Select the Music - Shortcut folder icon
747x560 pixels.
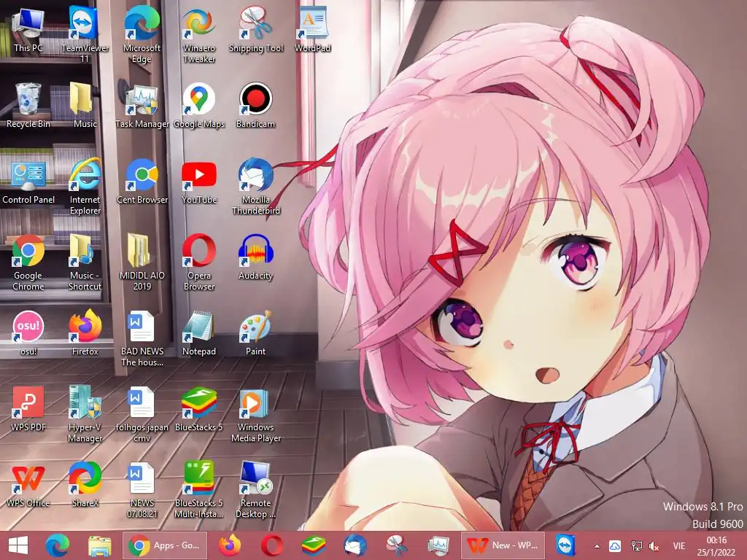point(85,262)
